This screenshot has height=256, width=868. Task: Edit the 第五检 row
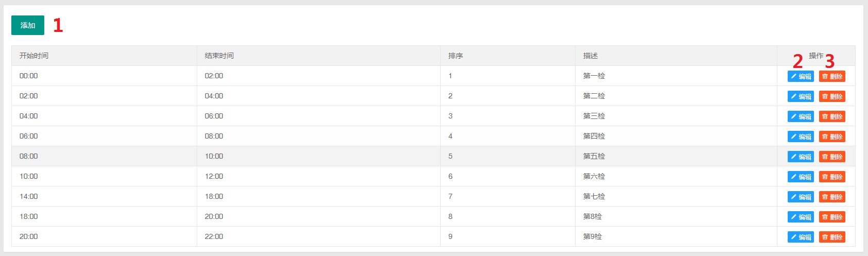[801, 157]
